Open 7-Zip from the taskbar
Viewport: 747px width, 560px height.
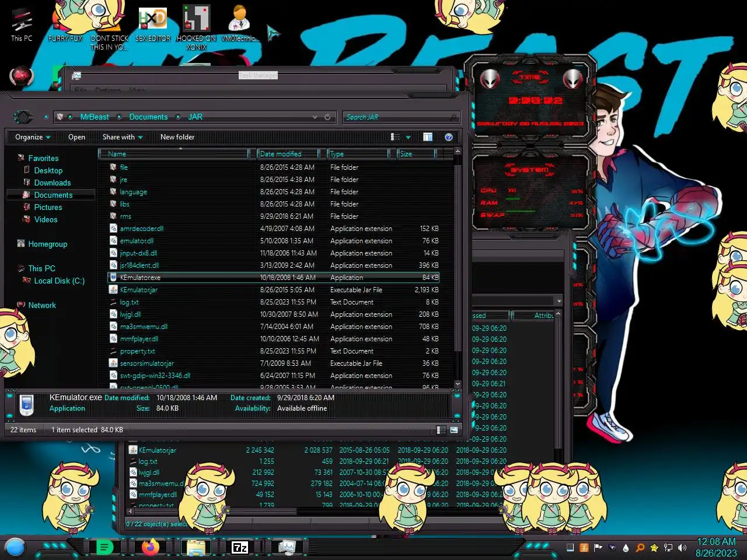(x=240, y=547)
